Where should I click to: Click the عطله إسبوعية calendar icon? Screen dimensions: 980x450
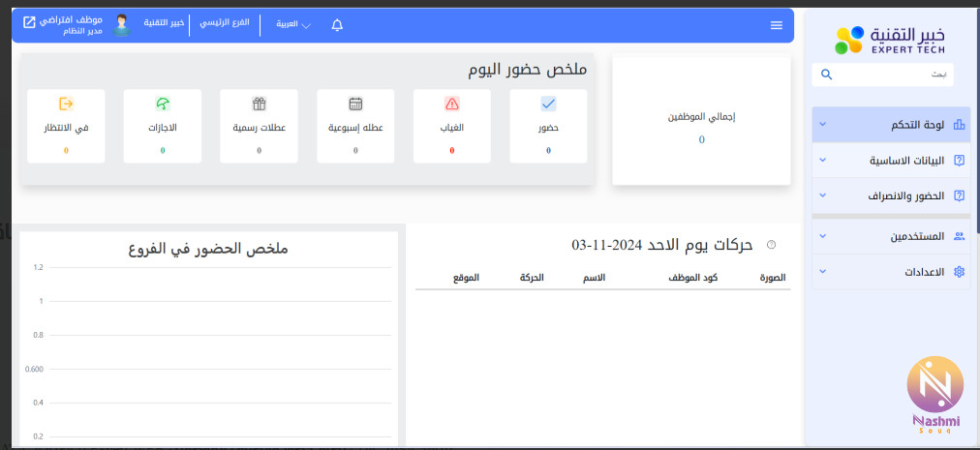(355, 105)
